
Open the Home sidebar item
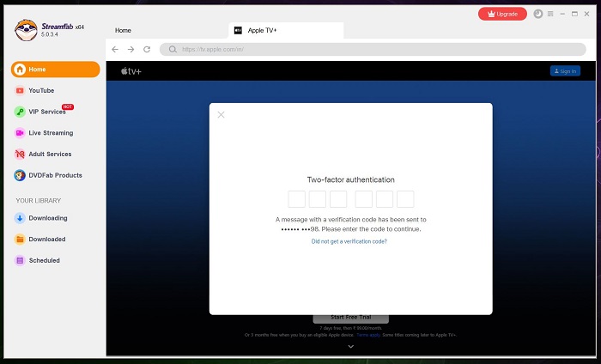56,70
